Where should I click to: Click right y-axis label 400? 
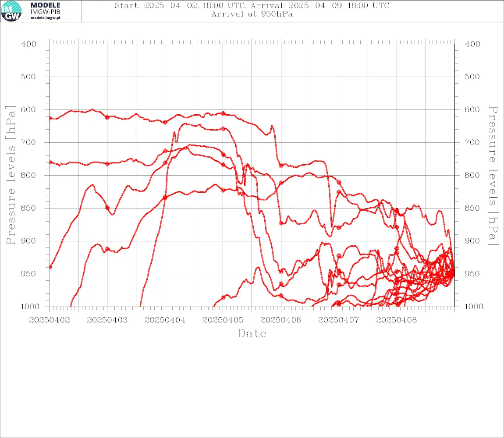[x=472, y=44]
